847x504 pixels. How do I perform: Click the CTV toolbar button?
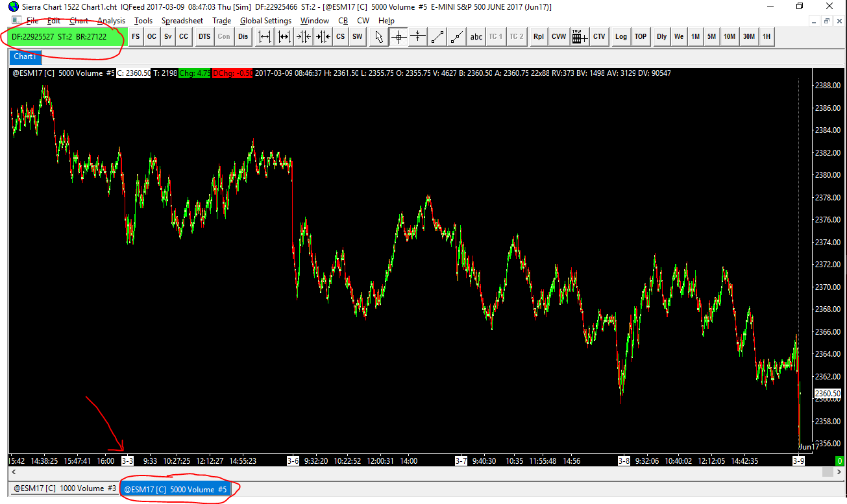click(x=599, y=37)
